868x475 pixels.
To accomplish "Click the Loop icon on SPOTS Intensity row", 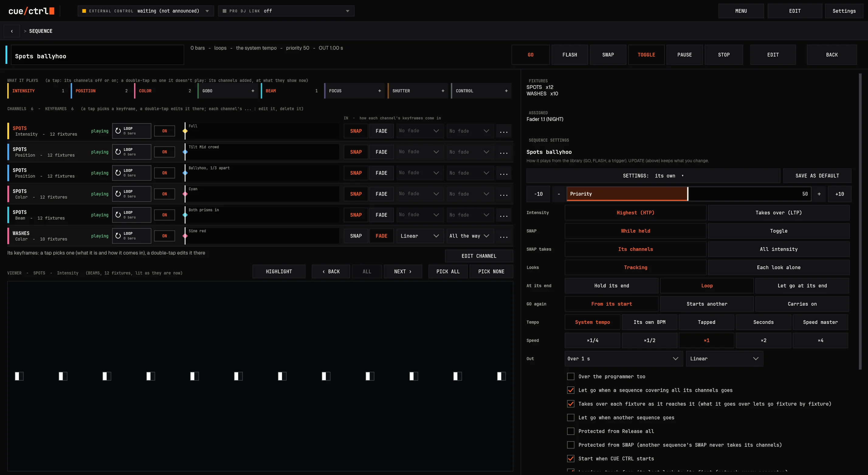I will click(x=118, y=131).
